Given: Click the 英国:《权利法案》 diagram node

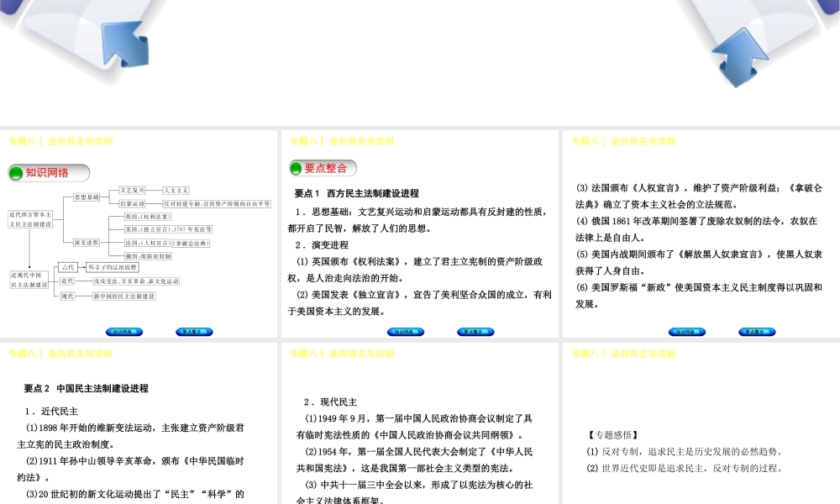Looking at the screenshot, I should (148, 217).
